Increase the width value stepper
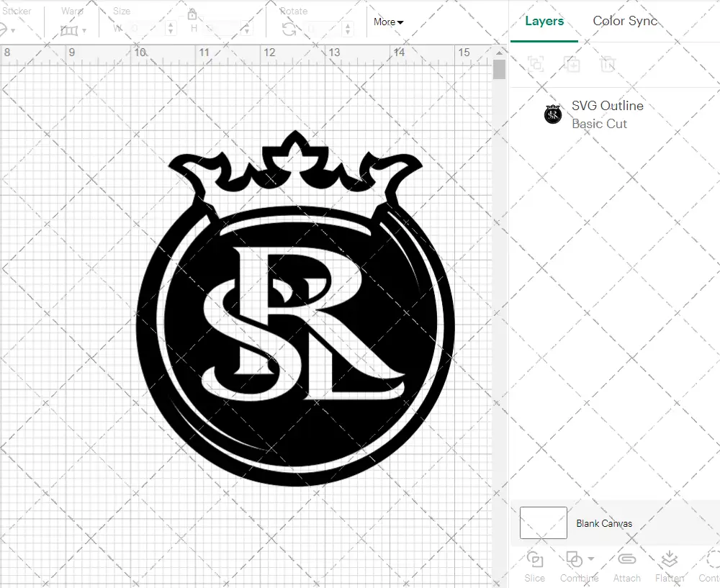 coord(171,24)
